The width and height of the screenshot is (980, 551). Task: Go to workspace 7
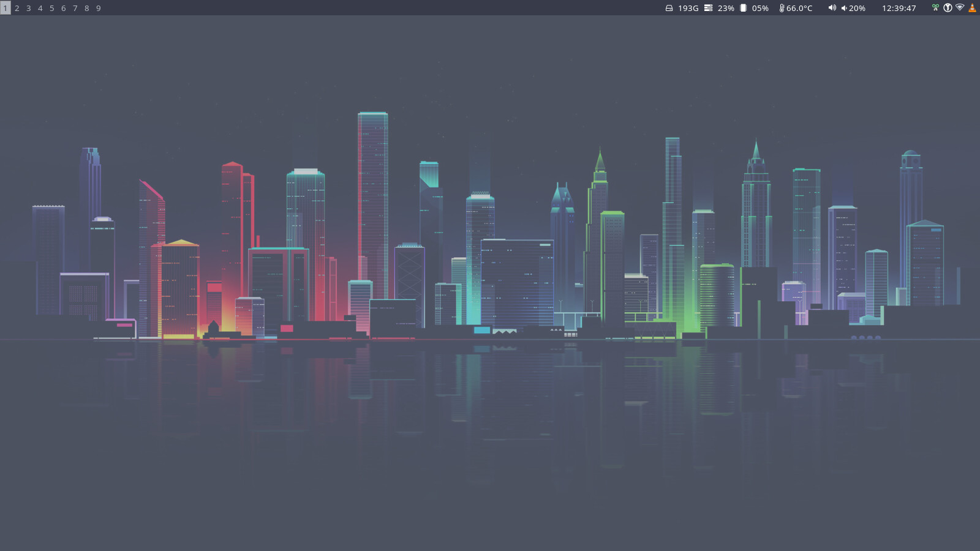75,8
